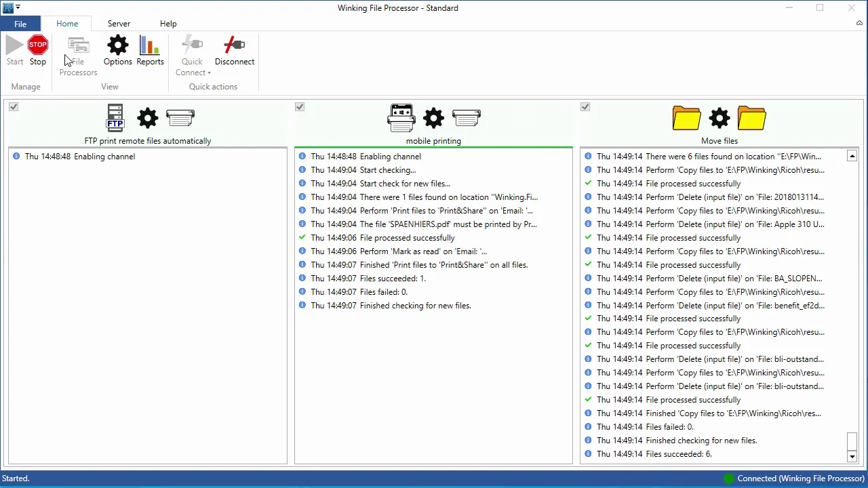Click 'Started.' status bar text
Viewport: 868px width, 488px height.
pos(16,479)
